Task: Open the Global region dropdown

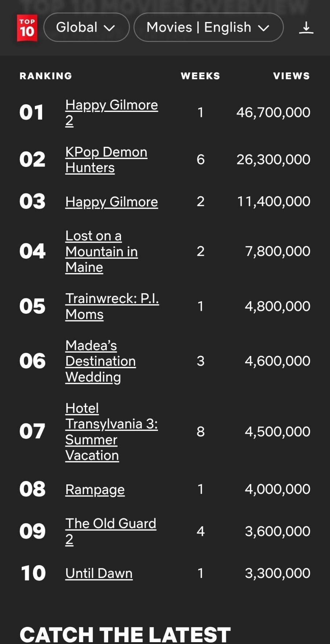Action: point(86,28)
